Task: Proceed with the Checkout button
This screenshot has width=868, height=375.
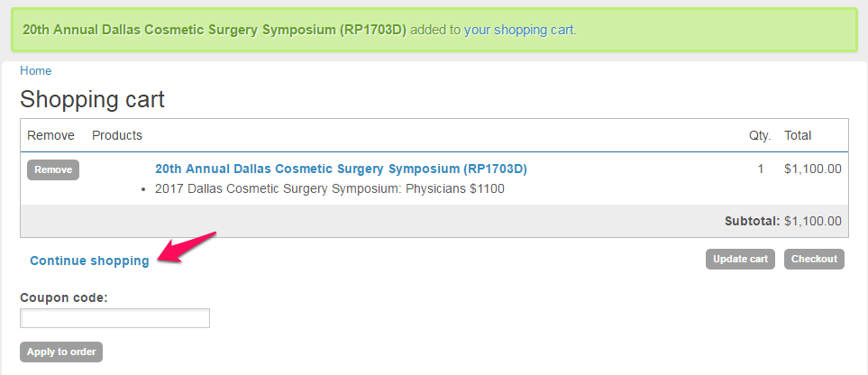Action: click(x=814, y=260)
